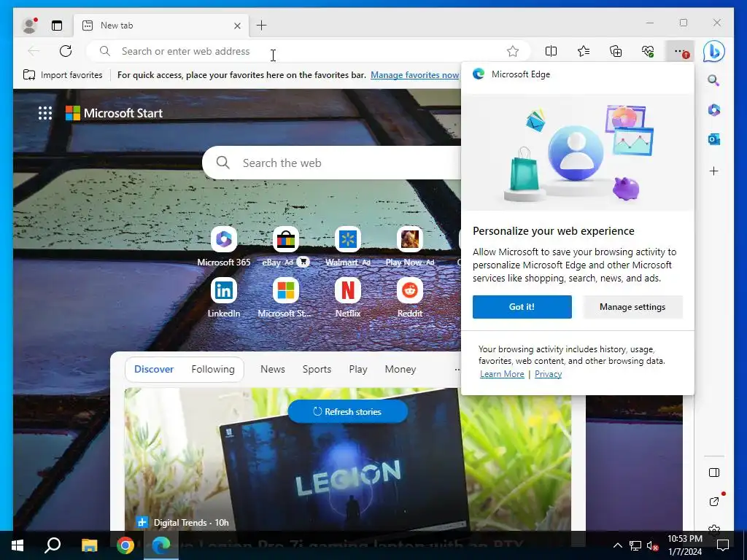747x560 pixels.
Task: Focus the address bar search field
Action: click(309, 51)
